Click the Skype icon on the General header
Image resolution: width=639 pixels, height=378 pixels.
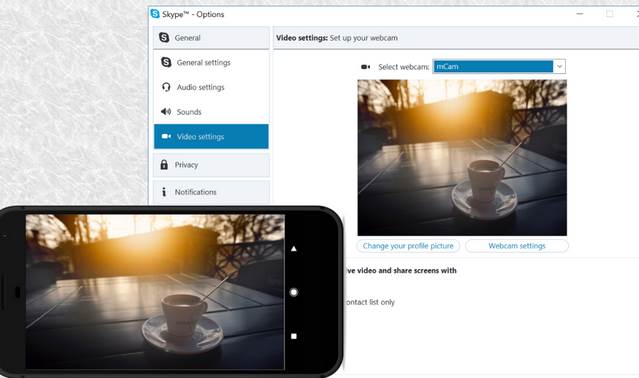tap(164, 37)
